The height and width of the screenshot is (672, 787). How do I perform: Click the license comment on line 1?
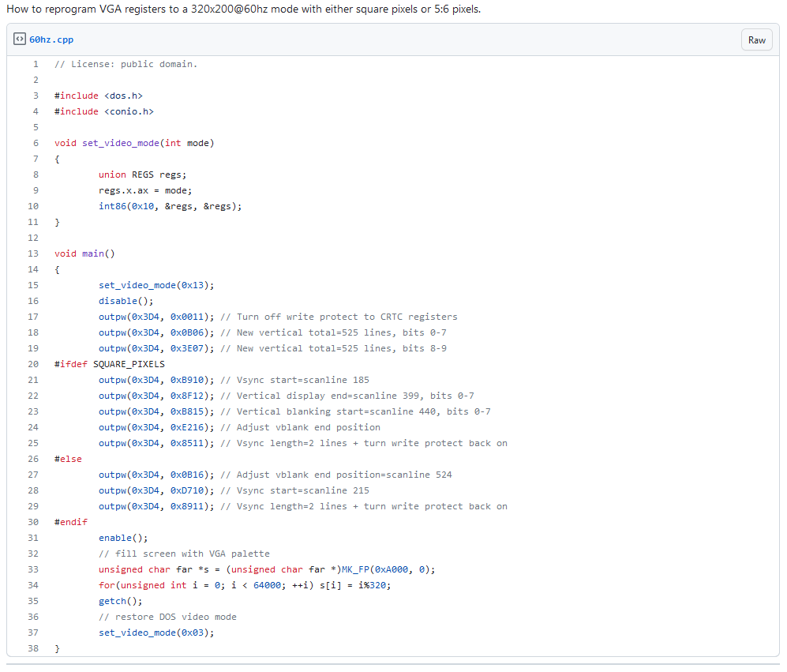126,64
